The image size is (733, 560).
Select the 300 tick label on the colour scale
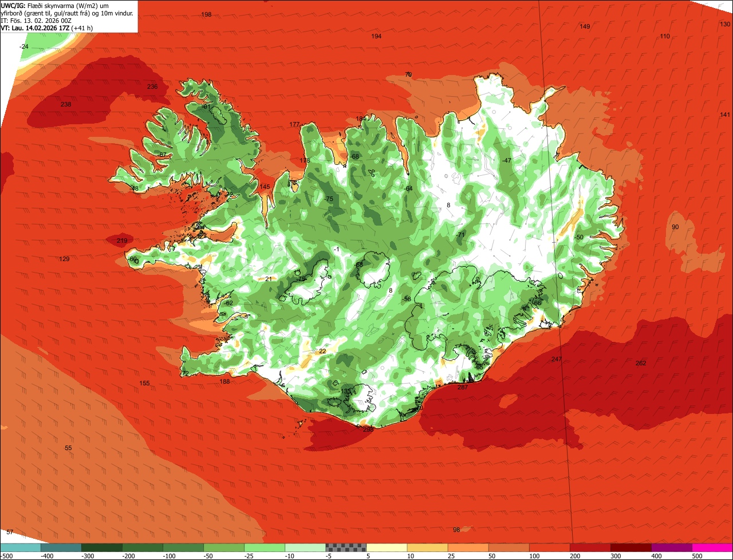pos(616,556)
